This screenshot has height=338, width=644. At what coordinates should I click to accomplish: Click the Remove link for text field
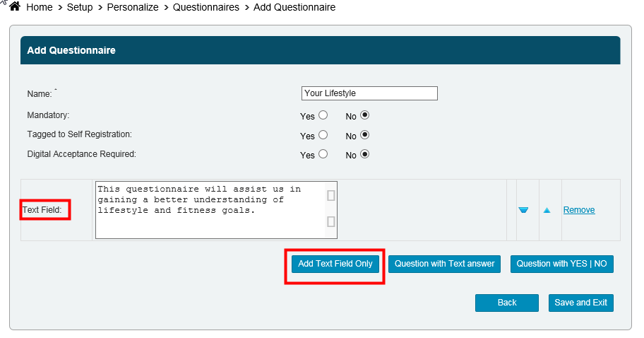point(579,210)
